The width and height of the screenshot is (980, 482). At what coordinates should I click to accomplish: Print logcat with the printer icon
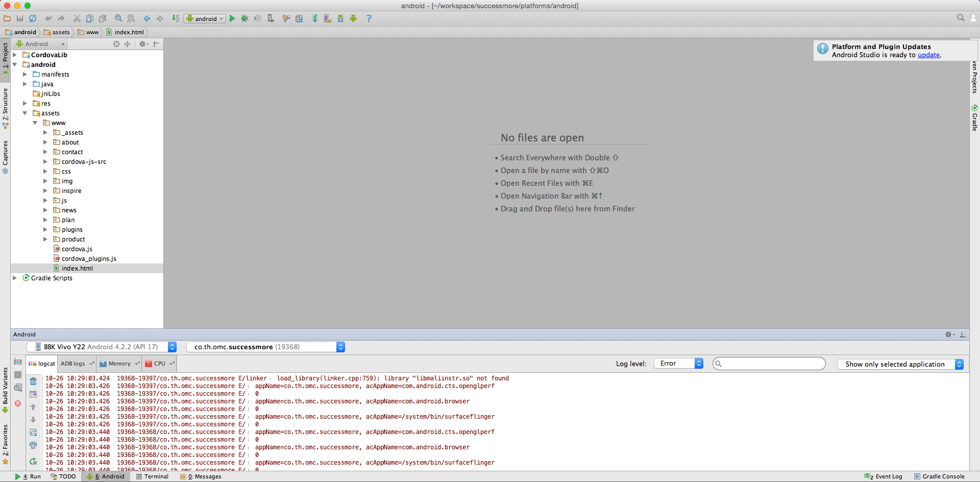click(x=33, y=445)
